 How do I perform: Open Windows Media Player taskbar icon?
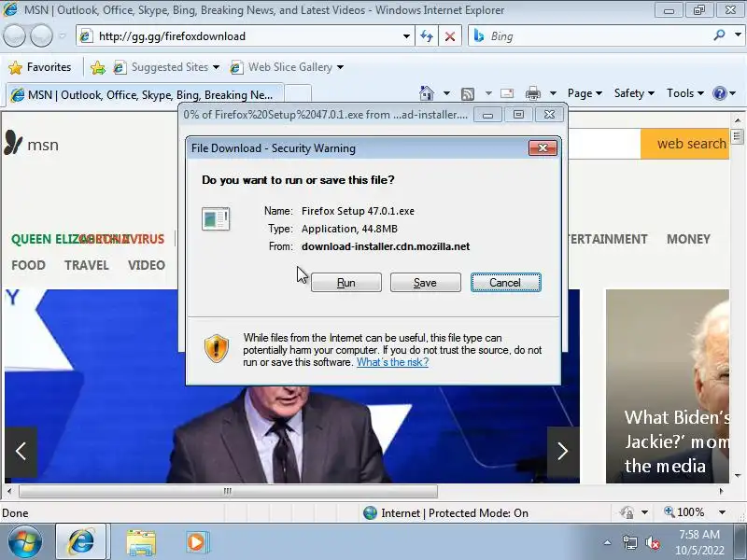[x=196, y=542]
